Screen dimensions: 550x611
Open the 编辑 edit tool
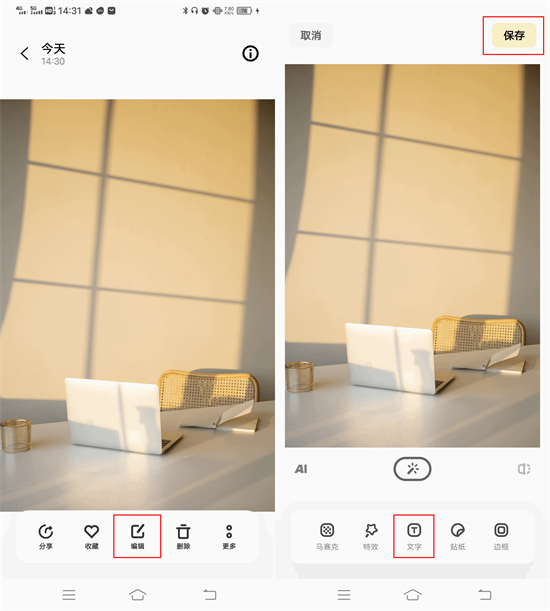(137, 536)
